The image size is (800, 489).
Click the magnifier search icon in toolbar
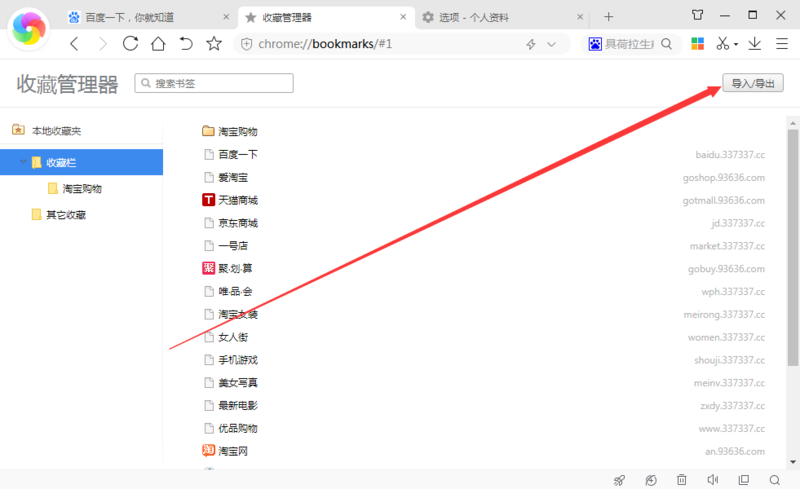666,44
